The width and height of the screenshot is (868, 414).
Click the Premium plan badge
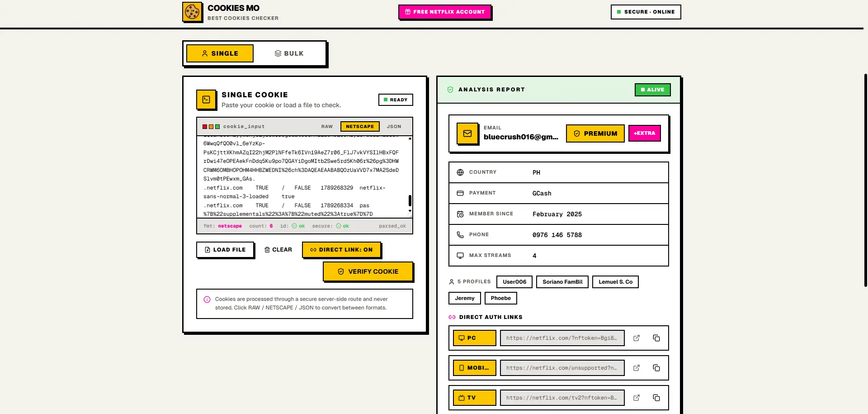595,133
